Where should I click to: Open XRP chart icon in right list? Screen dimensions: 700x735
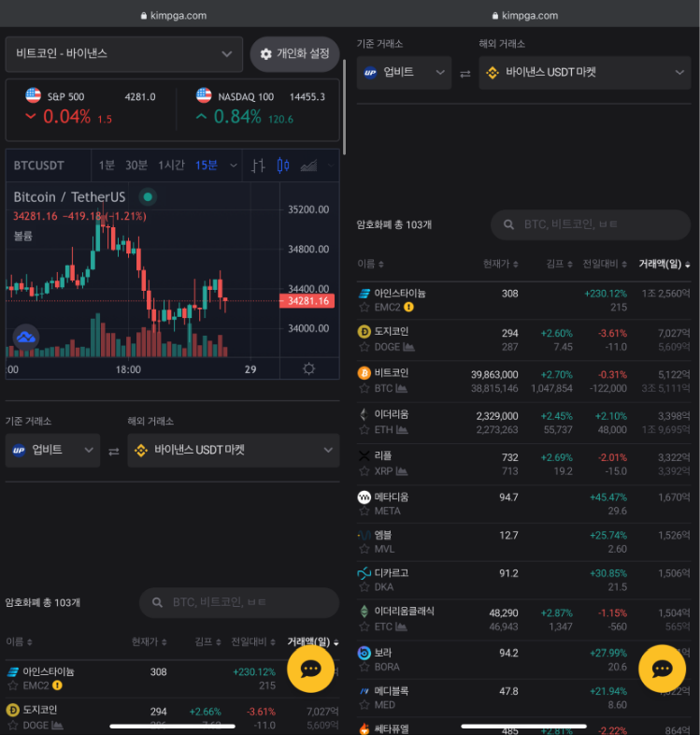pyautogui.click(x=402, y=471)
